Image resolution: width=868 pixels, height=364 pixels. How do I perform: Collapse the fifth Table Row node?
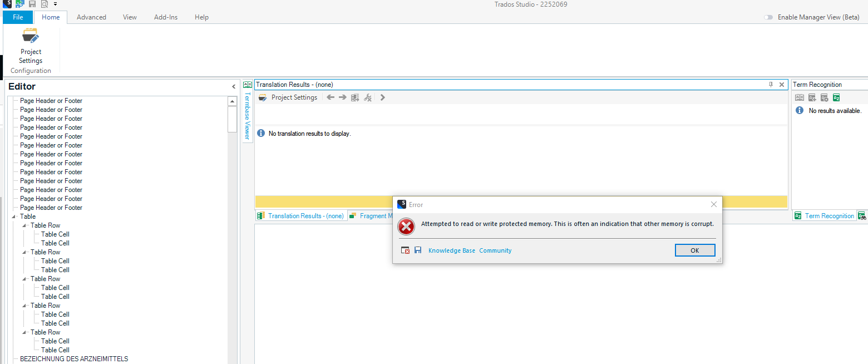coord(24,332)
